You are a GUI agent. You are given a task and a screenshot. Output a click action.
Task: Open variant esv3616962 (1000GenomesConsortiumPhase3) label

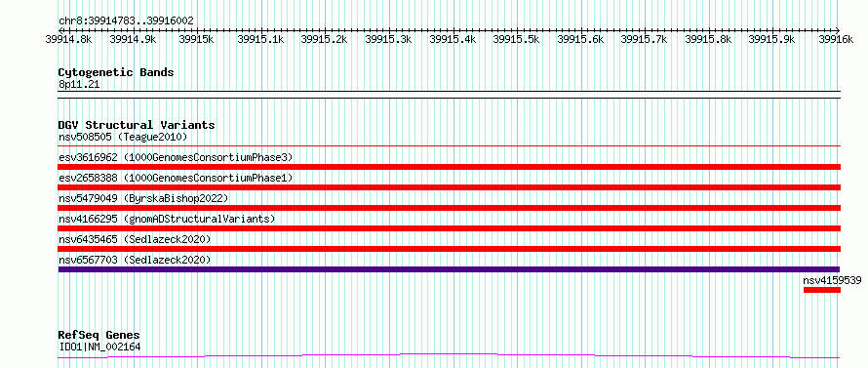coord(176,157)
